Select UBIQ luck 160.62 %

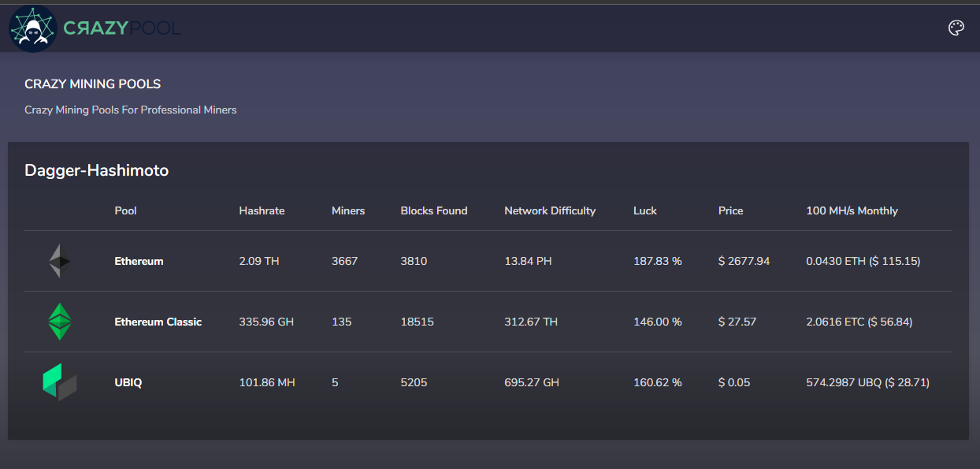click(658, 382)
